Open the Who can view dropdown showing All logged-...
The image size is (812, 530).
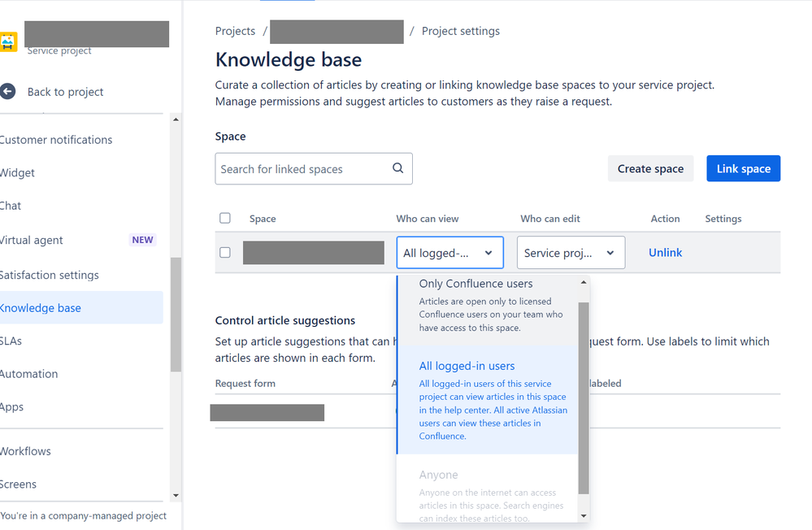pyautogui.click(x=449, y=253)
